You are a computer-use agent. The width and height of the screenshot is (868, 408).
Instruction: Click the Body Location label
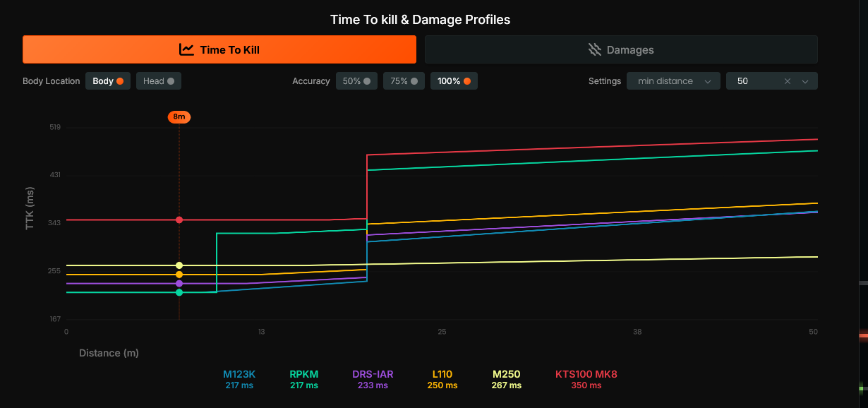coord(52,81)
